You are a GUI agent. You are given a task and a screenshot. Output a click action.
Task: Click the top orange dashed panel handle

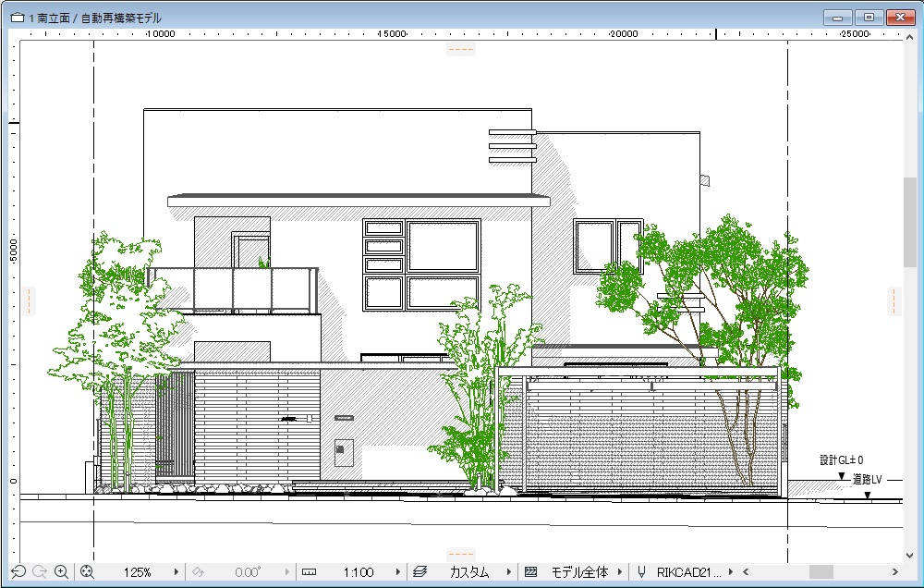click(460, 49)
